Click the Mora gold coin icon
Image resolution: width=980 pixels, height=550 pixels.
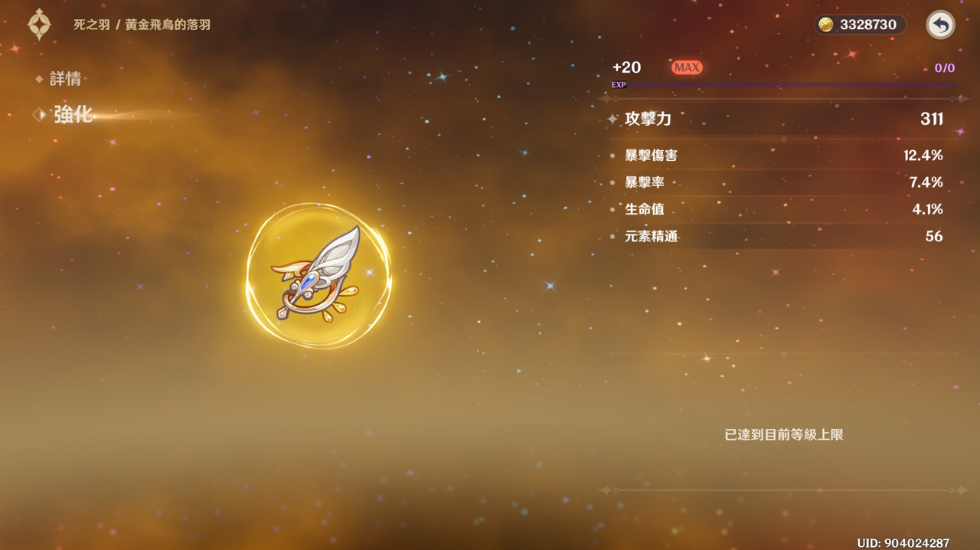[x=826, y=25]
